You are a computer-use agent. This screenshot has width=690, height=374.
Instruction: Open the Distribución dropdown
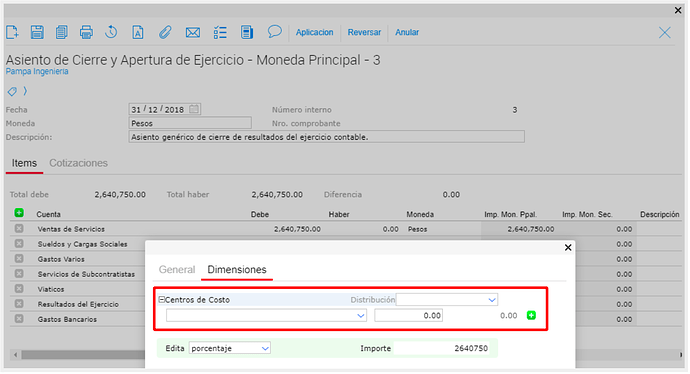pos(447,300)
